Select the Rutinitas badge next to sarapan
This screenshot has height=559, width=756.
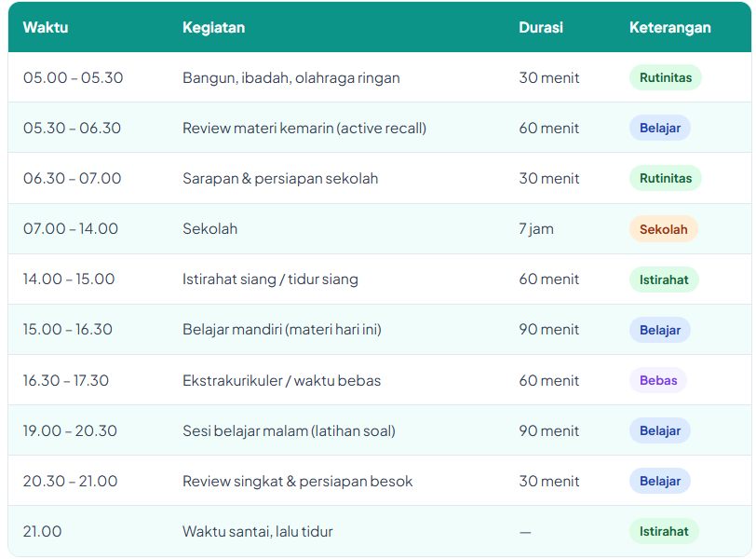664,178
